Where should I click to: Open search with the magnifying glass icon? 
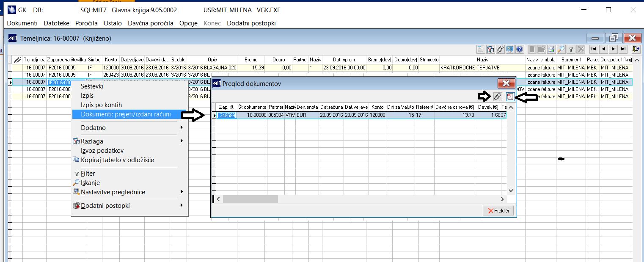561,49
